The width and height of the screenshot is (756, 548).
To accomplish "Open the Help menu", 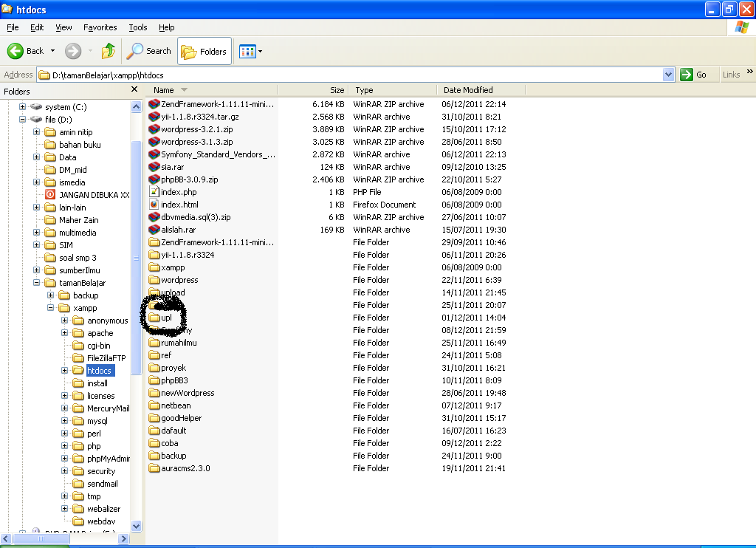I will (x=167, y=27).
